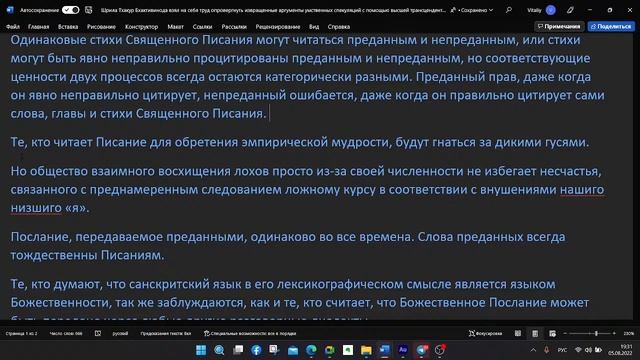Click the save document icon in title bar

[x=89, y=10]
